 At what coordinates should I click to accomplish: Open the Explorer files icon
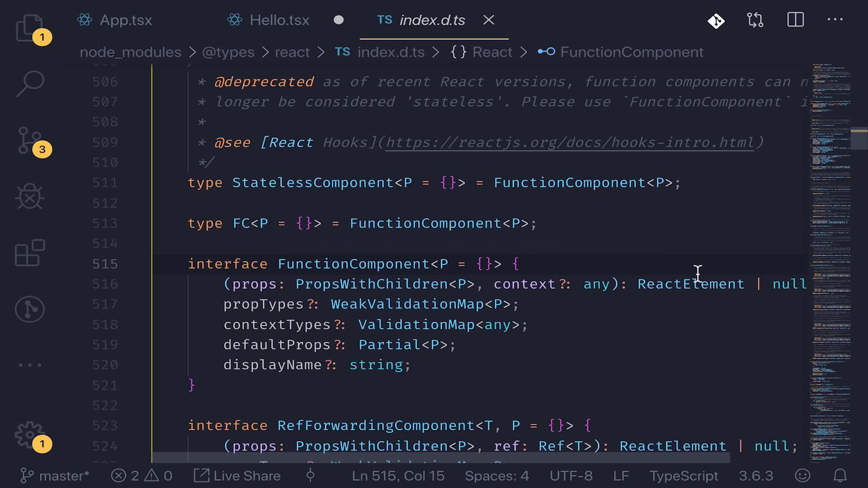(30, 27)
